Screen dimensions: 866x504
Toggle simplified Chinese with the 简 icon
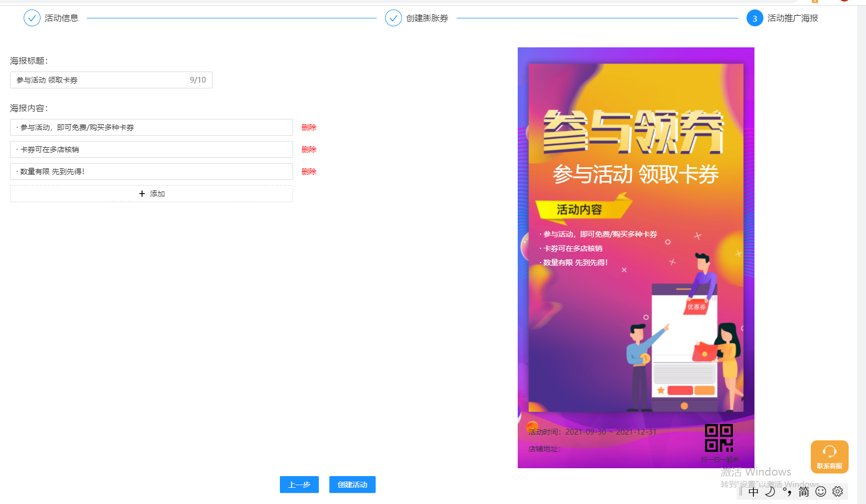point(803,492)
